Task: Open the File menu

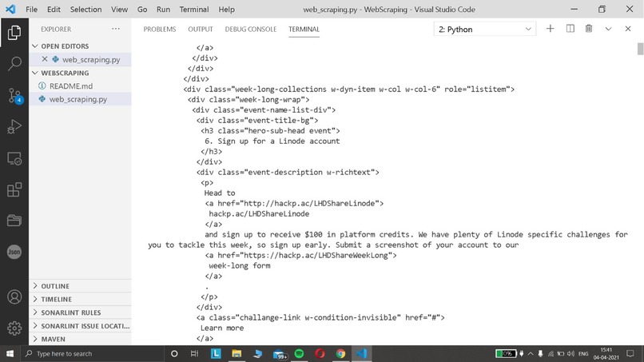Action: 31,9
